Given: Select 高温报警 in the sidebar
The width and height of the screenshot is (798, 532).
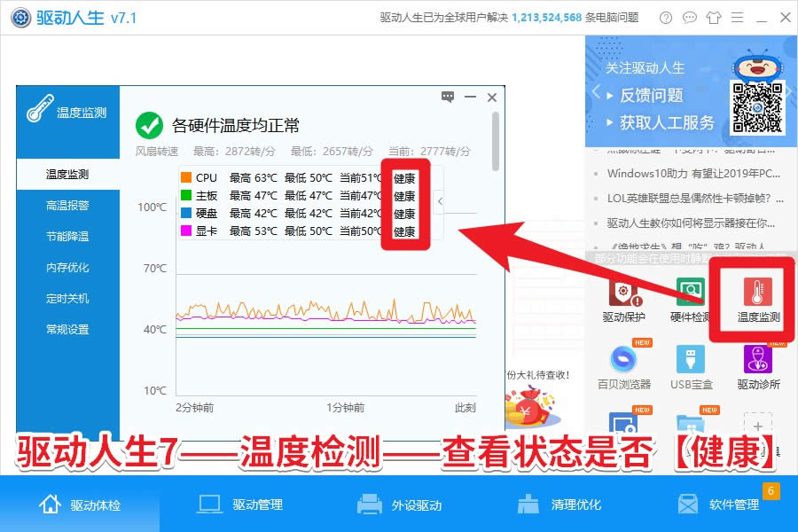Looking at the screenshot, I should pos(67,205).
